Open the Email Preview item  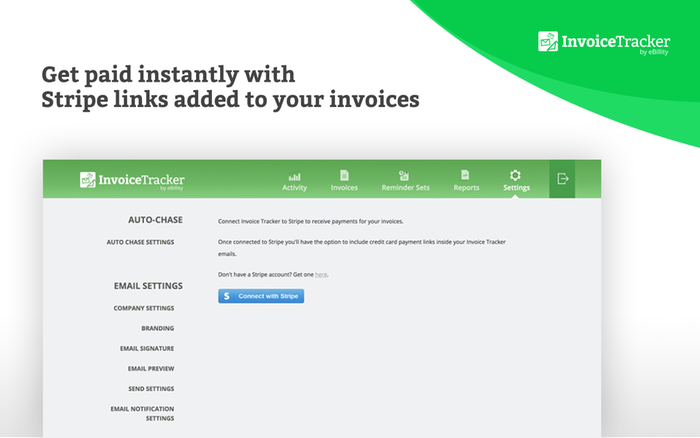(151, 369)
